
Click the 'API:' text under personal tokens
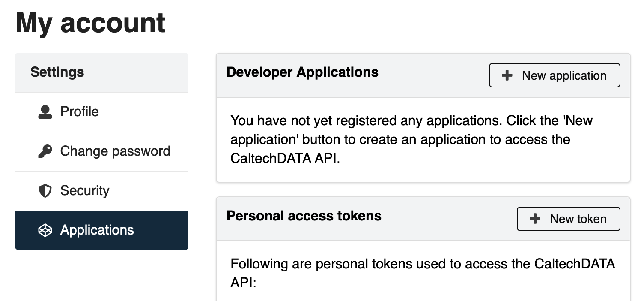click(x=243, y=283)
